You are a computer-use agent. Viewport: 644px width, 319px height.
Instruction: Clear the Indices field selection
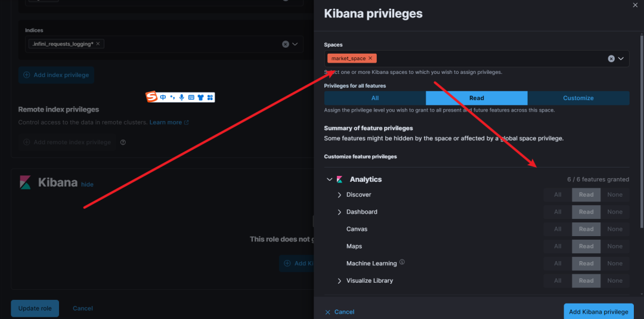[286, 44]
